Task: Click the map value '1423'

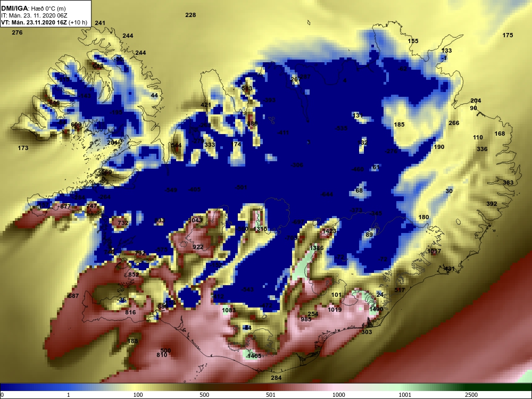Action: point(329,231)
